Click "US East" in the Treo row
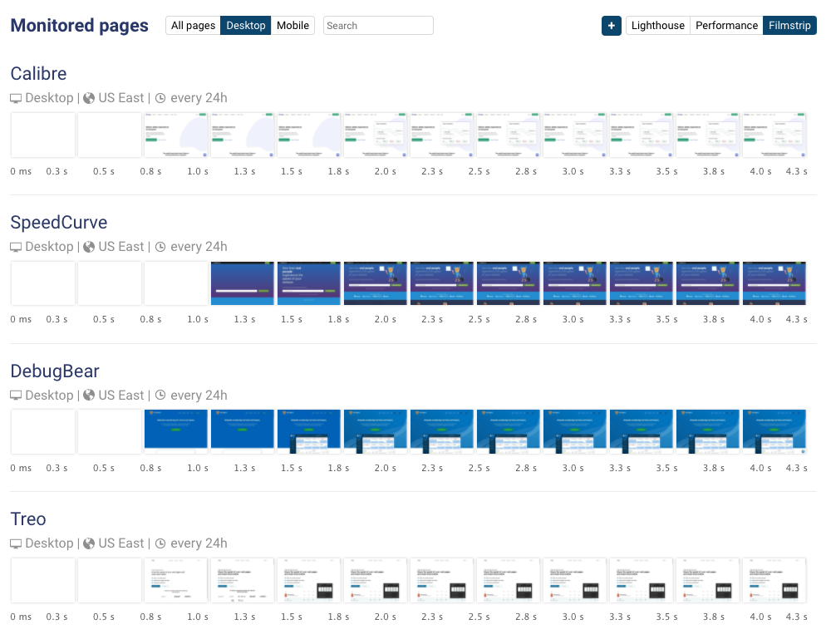The width and height of the screenshot is (826, 644). click(x=121, y=543)
